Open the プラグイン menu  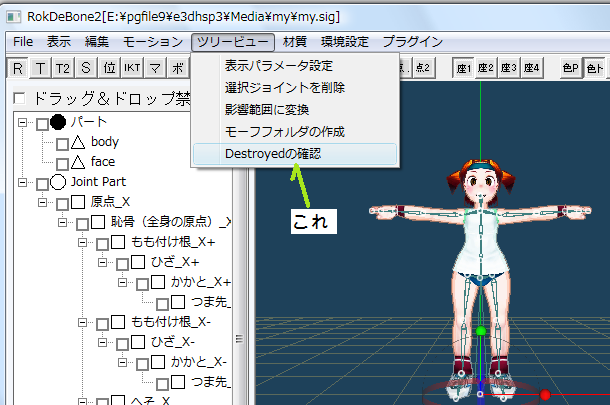click(412, 41)
